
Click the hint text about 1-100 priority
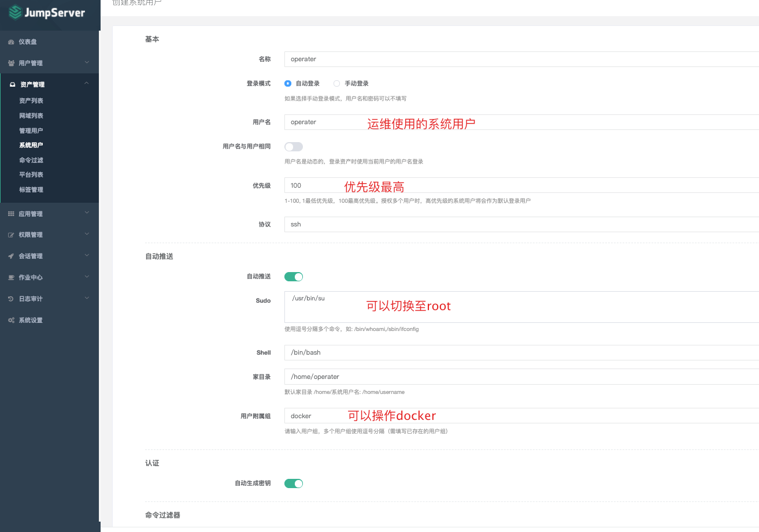pyautogui.click(x=408, y=200)
